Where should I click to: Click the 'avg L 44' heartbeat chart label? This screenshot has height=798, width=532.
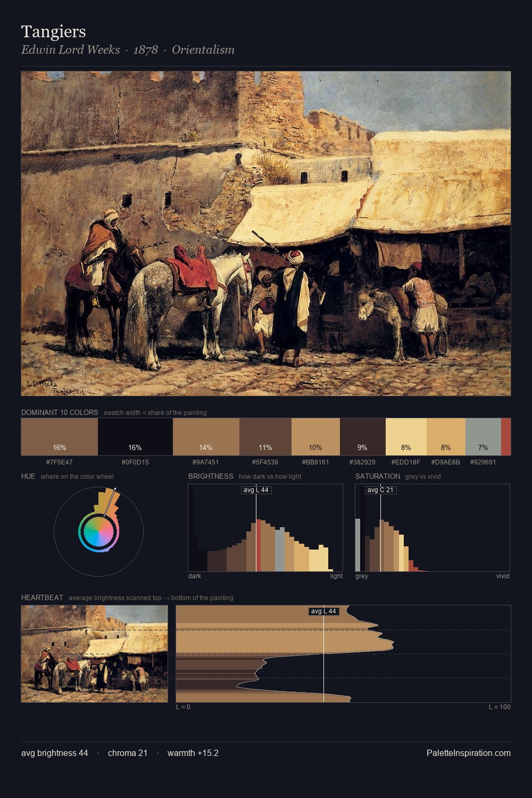coord(323,611)
